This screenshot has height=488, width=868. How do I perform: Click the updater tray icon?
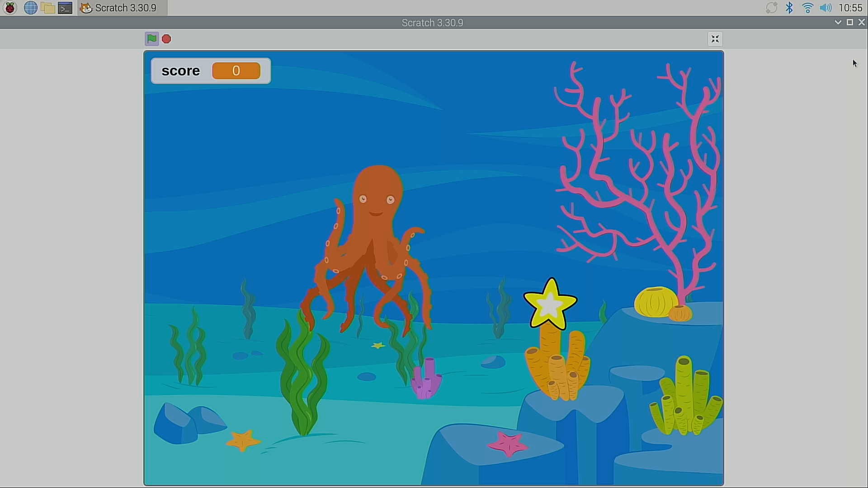[x=771, y=8]
